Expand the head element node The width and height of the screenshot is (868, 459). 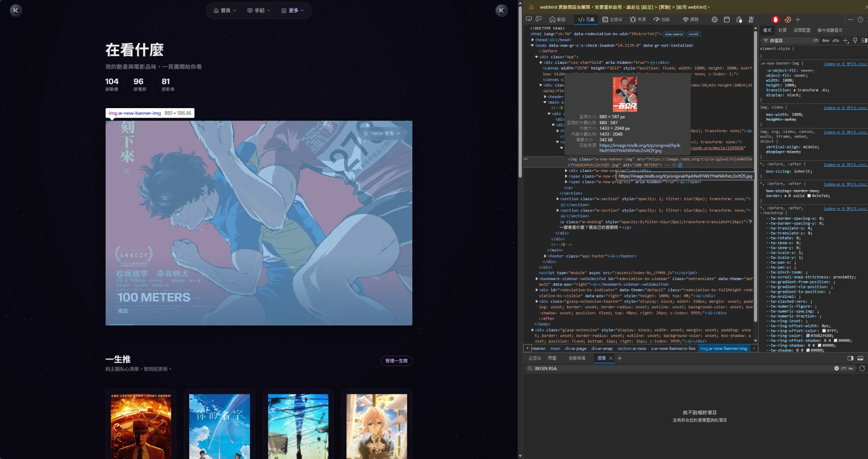pyautogui.click(x=533, y=40)
